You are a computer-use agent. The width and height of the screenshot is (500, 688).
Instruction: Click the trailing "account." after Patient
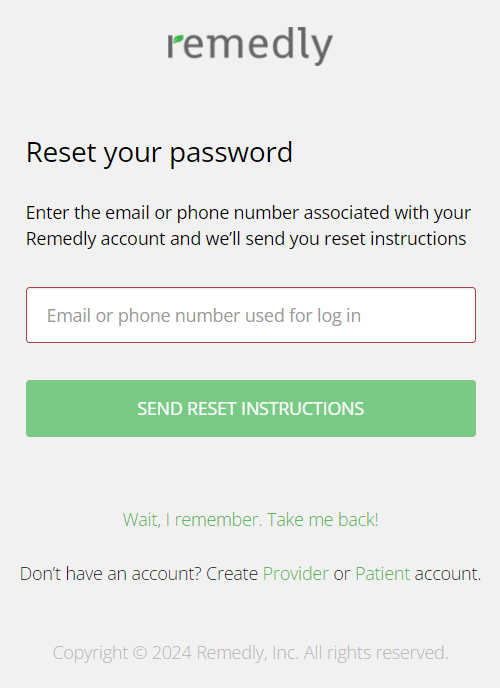[x=448, y=574]
